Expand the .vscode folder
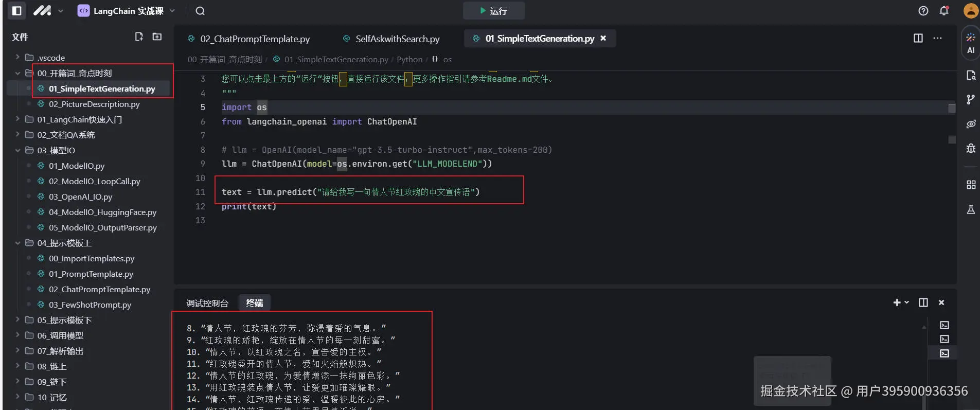 click(17, 57)
